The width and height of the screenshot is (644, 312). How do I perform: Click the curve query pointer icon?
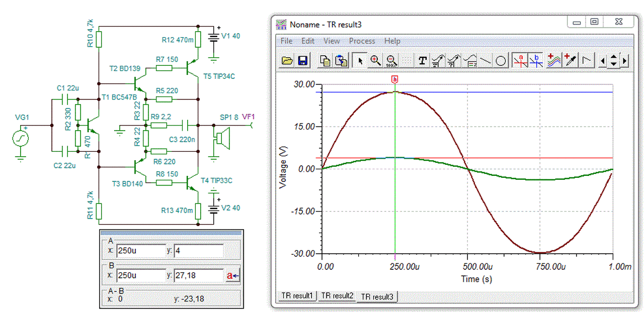454,61
